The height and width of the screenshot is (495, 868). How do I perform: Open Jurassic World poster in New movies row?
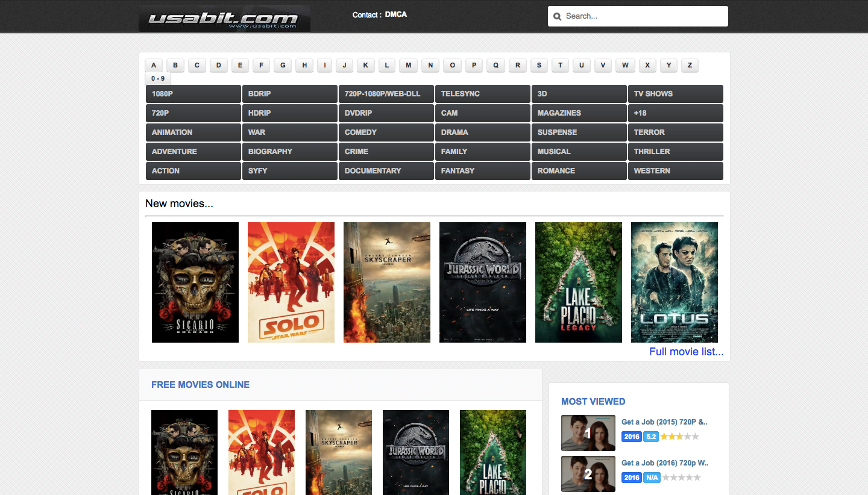click(483, 282)
